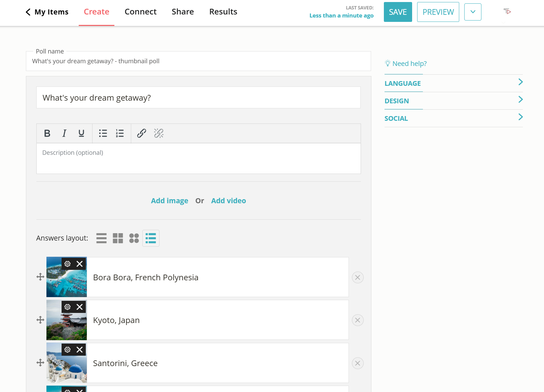Image resolution: width=544 pixels, height=392 pixels.
Task: Edit the Poll name field
Action: pos(198,61)
